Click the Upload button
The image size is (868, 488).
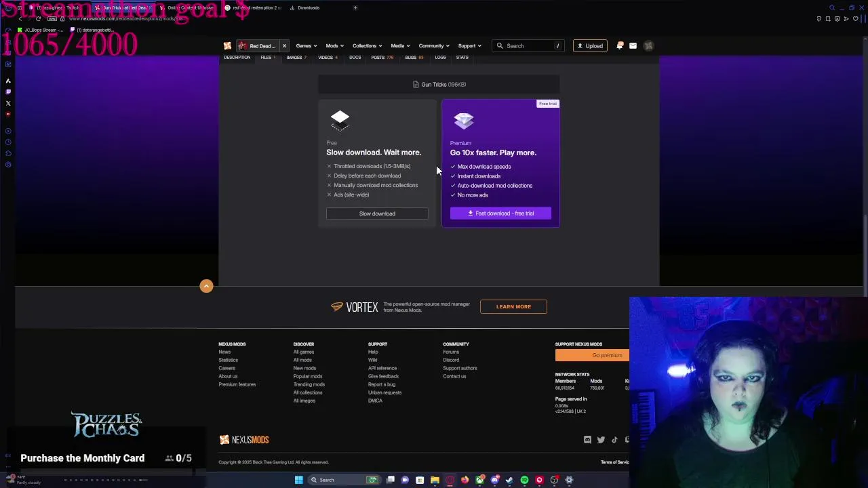click(x=590, y=46)
